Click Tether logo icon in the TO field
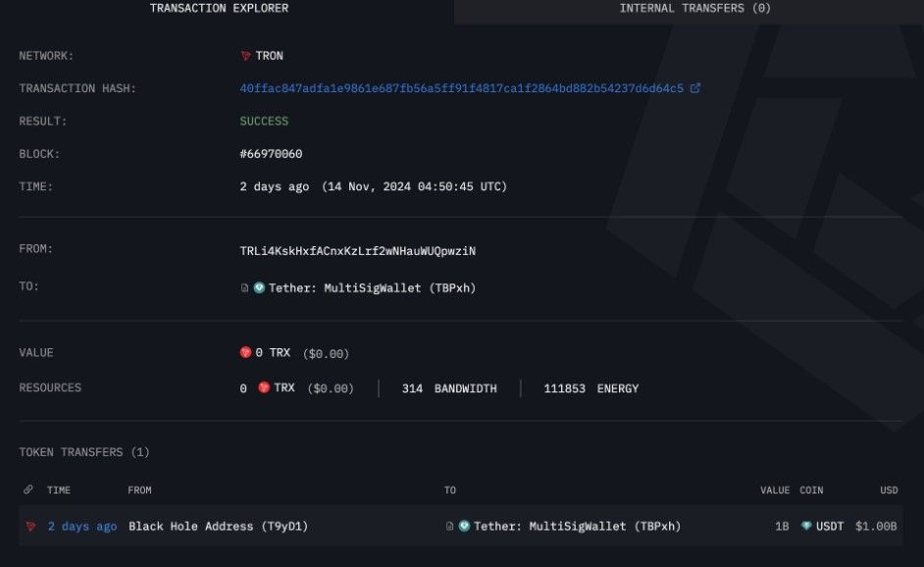 pyautogui.click(x=259, y=287)
